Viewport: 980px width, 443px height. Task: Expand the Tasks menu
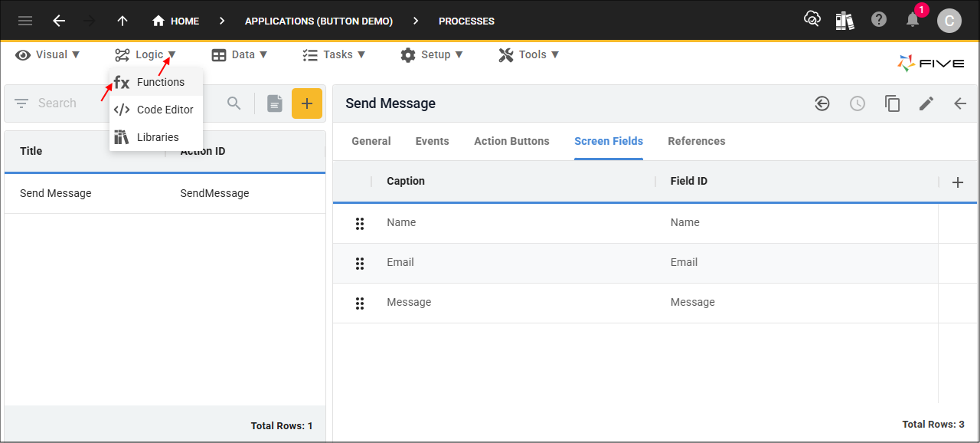coord(334,54)
